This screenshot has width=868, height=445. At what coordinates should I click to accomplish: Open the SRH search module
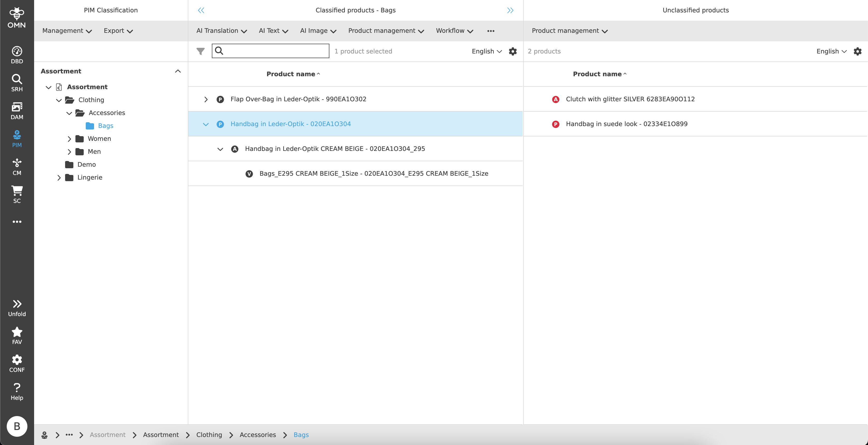[17, 83]
